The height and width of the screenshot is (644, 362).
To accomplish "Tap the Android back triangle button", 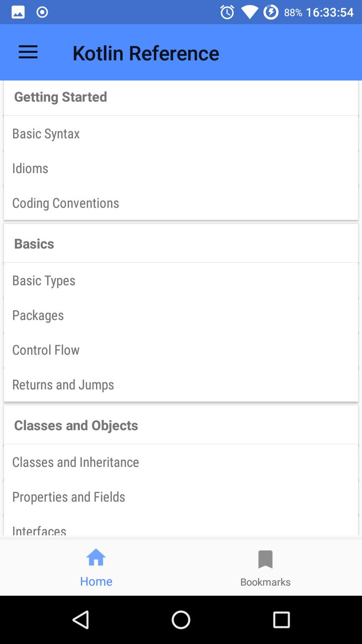I will pos(80,620).
